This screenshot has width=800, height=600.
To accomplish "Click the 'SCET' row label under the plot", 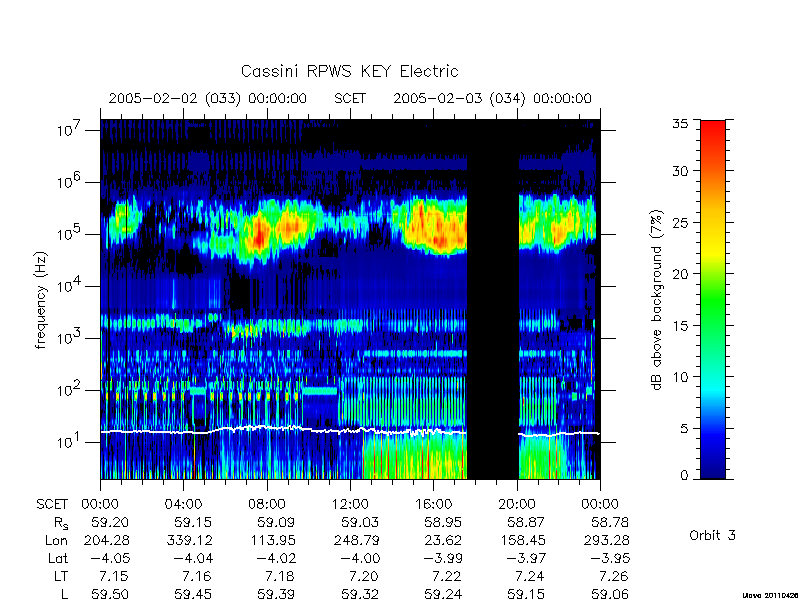I will click(52, 504).
